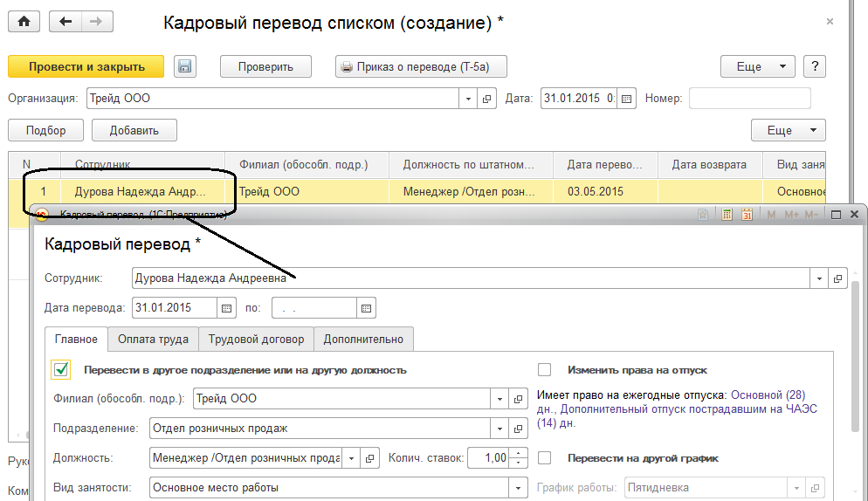Switch to the Трудовой договор tab
The height and width of the screenshot is (501, 868).
pyautogui.click(x=257, y=340)
